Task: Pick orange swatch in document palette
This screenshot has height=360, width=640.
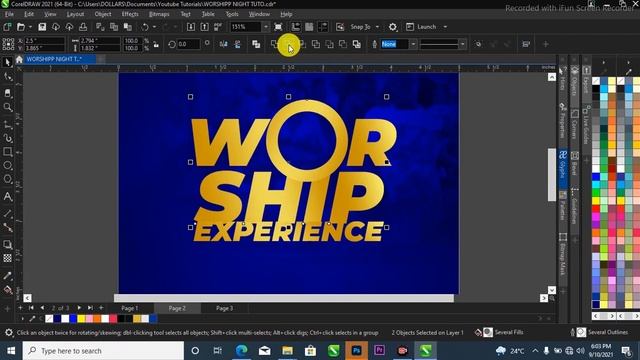Action: pos(97,319)
